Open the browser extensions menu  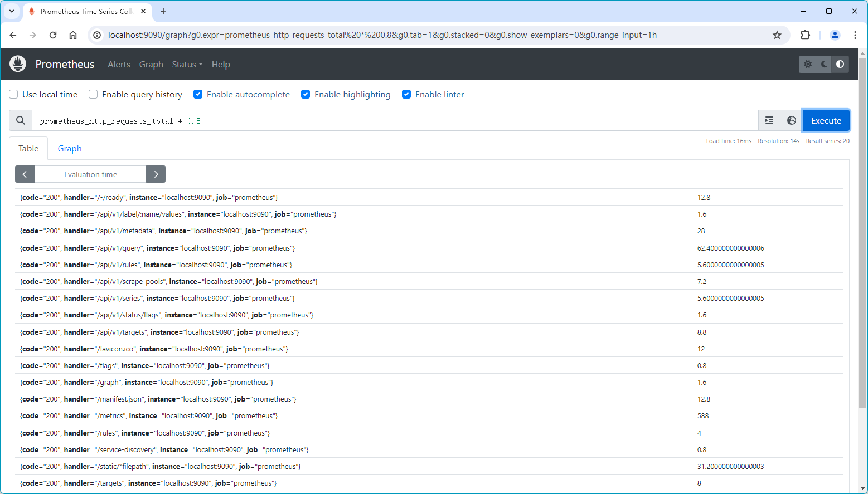805,35
